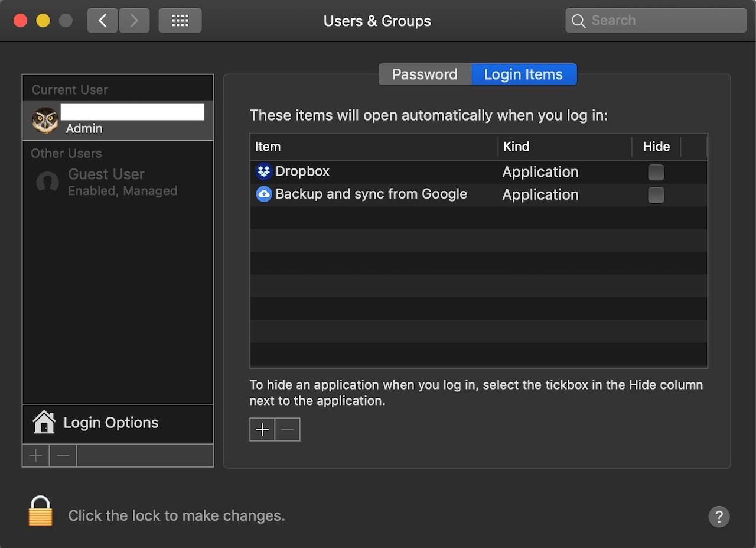Go back with the left arrow
The height and width of the screenshot is (548, 756).
[103, 21]
